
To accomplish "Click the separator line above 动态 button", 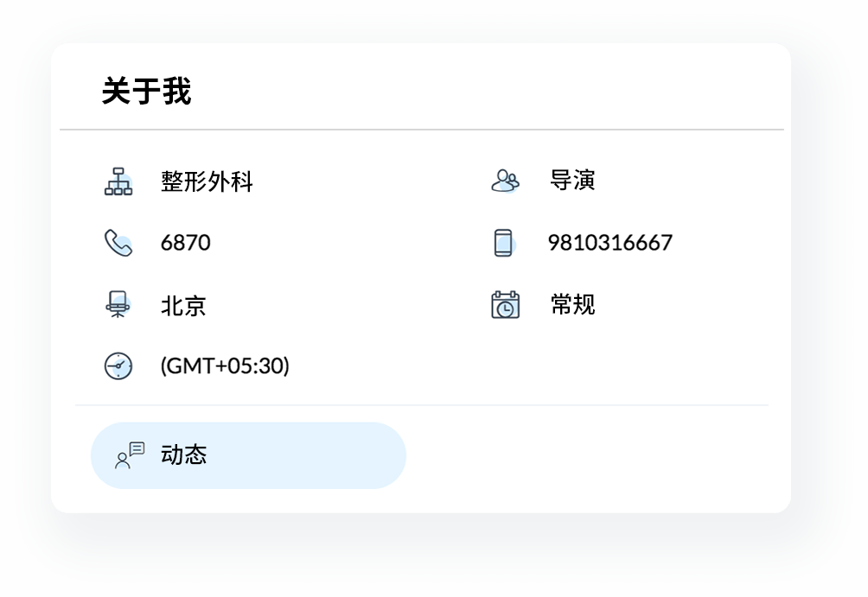I will (422, 405).
